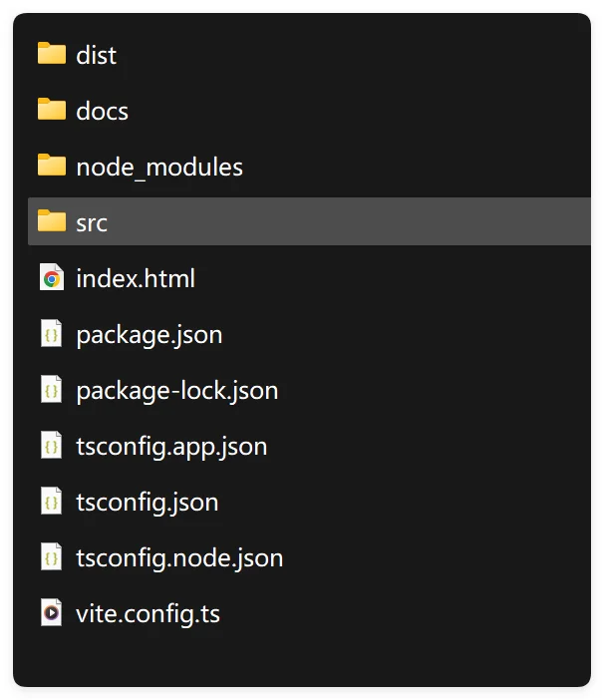Select the tsconfig.node.json file name

179,557
